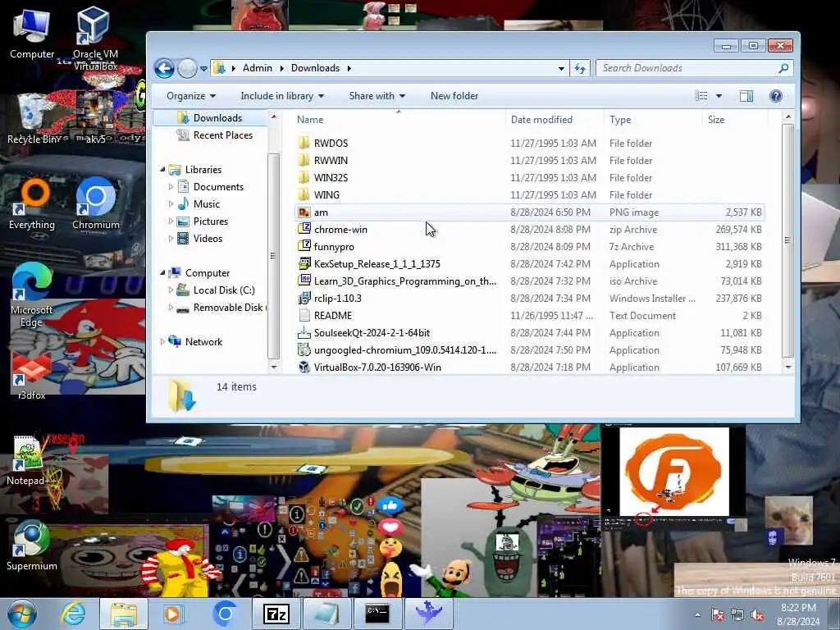Click the refresh button beside address bar
Image resolution: width=840 pixels, height=630 pixels.
580,69
